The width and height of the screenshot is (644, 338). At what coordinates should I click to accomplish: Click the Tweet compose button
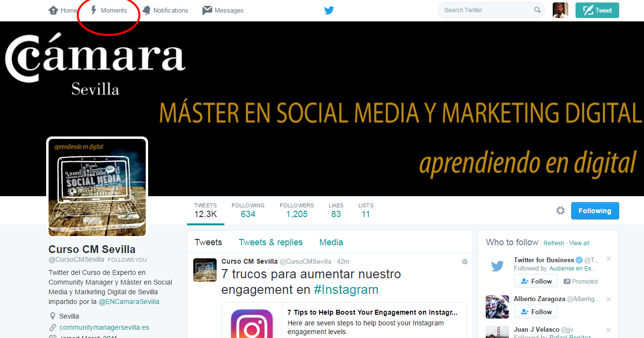(597, 10)
